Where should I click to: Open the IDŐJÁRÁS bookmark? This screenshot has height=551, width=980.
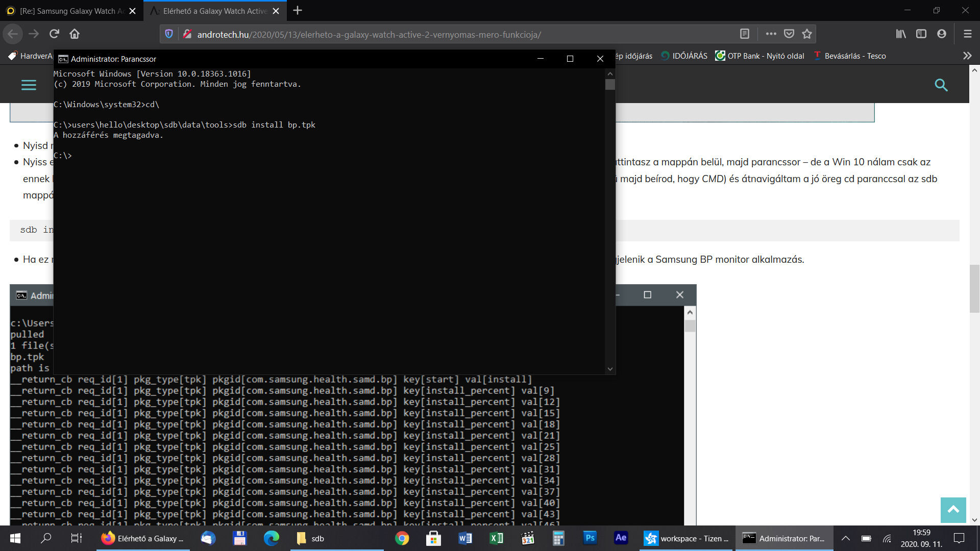(684, 56)
